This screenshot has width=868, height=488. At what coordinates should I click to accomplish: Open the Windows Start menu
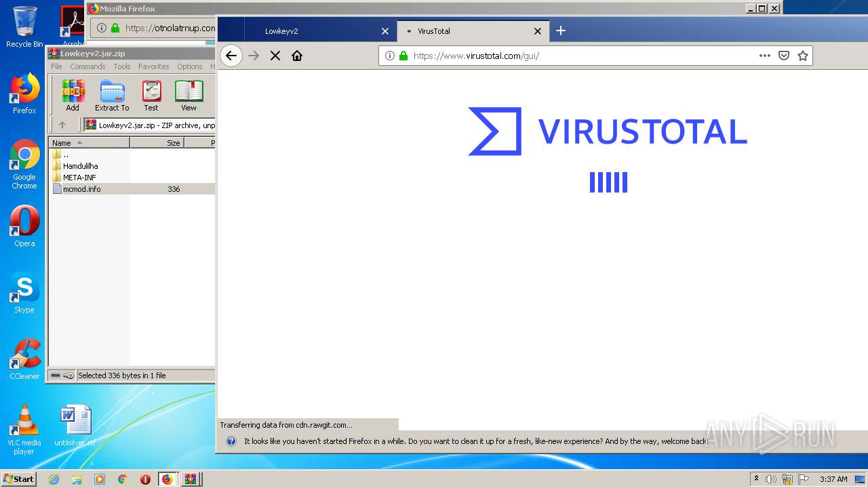coord(19,479)
